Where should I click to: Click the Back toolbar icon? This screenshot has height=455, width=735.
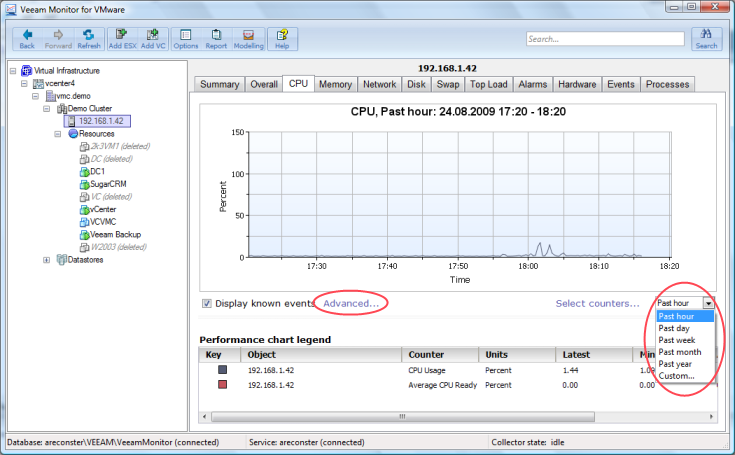coord(27,39)
